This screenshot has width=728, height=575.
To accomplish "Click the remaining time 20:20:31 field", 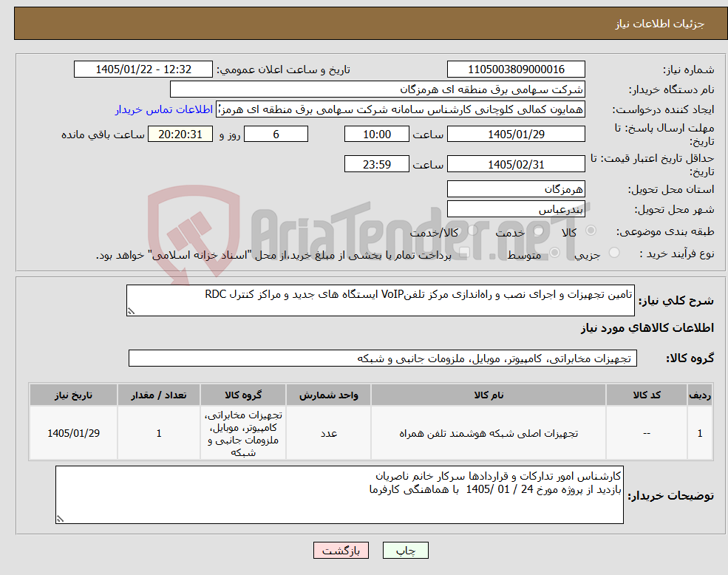I will (180, 135).
